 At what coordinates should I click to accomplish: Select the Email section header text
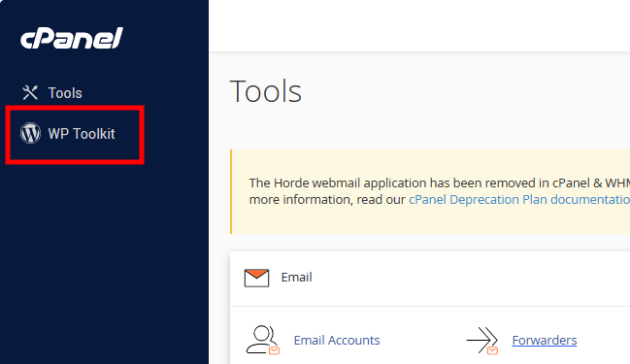(x=296, y=278)
